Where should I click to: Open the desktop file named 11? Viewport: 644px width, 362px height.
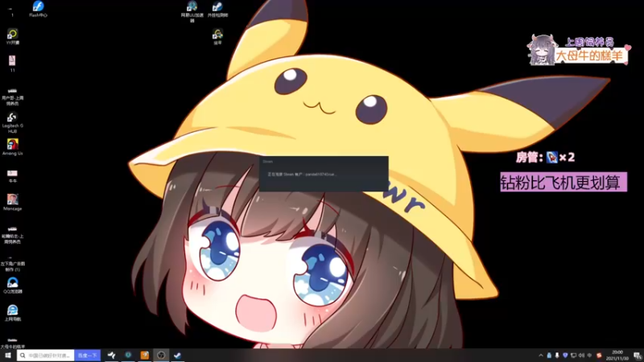point(12,64)
